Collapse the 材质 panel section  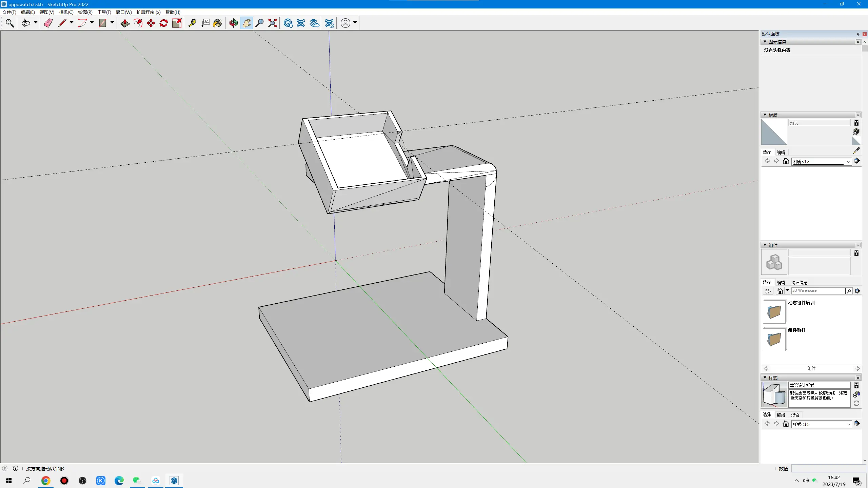[x=765, y=115]
